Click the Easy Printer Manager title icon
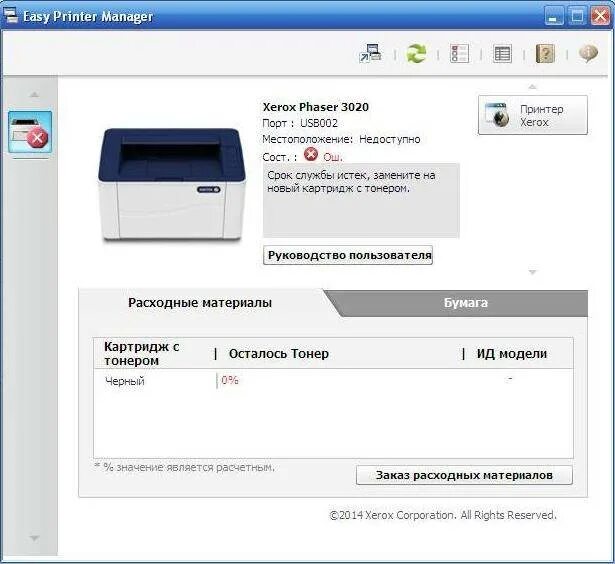The width and height of the screenshot is (615, 564). point(11,15)
